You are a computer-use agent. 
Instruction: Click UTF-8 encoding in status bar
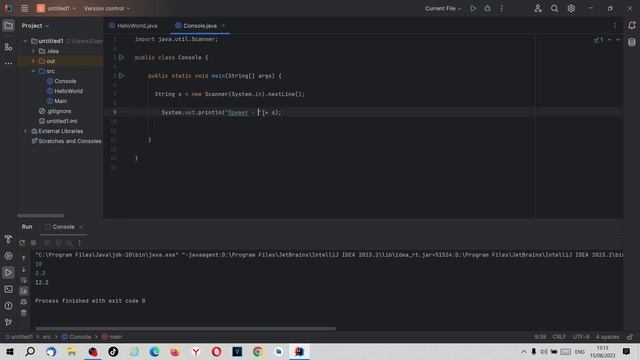pyautogui.click(x=580, y=337)
